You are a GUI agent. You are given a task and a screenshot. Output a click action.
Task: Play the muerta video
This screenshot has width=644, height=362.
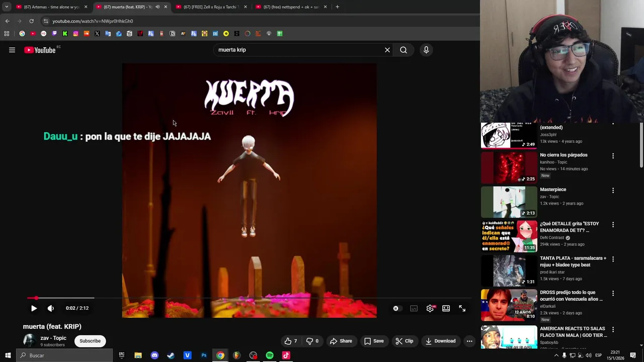pos(34,308)
